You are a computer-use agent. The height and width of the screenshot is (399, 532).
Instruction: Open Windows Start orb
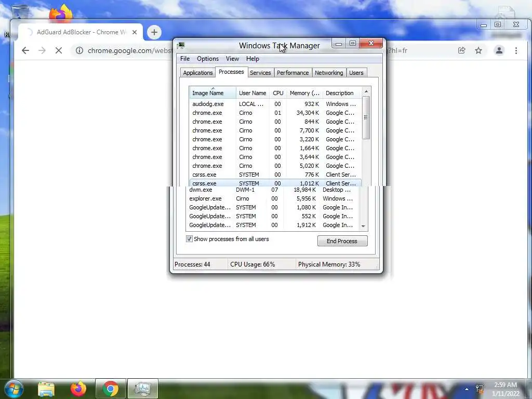coord(14,389)
